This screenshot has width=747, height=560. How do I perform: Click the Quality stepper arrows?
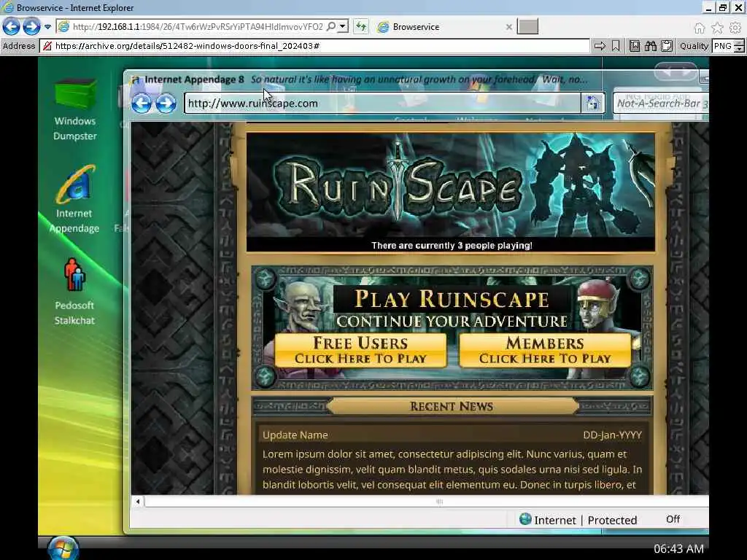coord(740,46)
